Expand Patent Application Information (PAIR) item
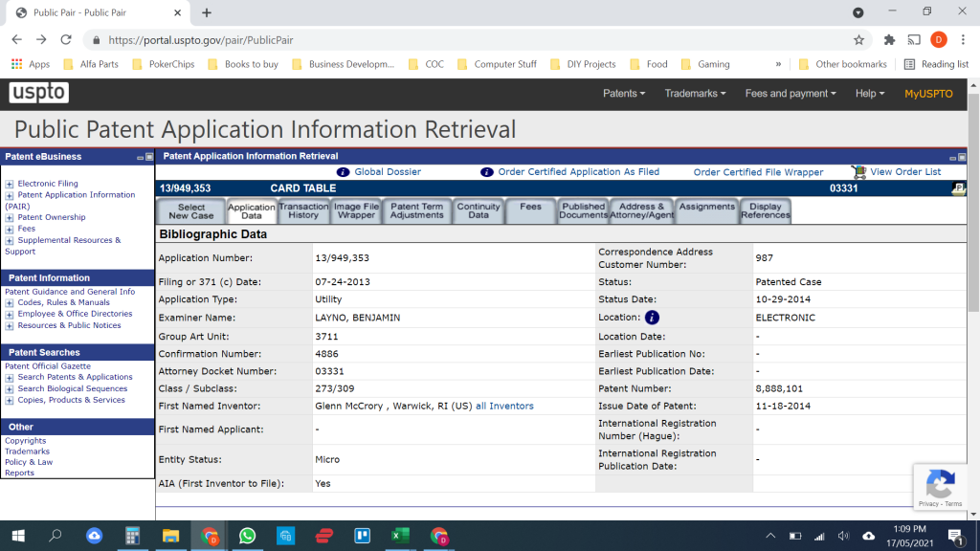The height and width of the screenshot is (551, 980). tap(10, 195)
